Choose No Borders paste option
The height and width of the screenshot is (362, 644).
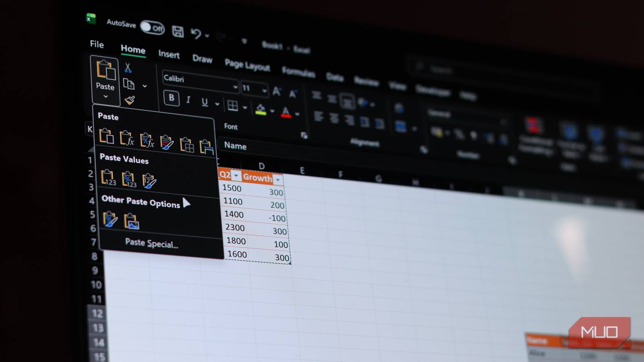187,145
